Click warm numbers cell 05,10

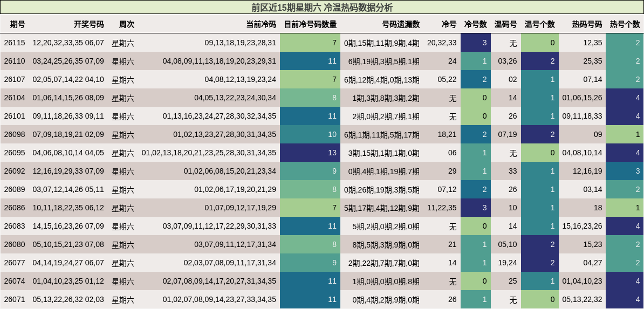tap(507, 244)
